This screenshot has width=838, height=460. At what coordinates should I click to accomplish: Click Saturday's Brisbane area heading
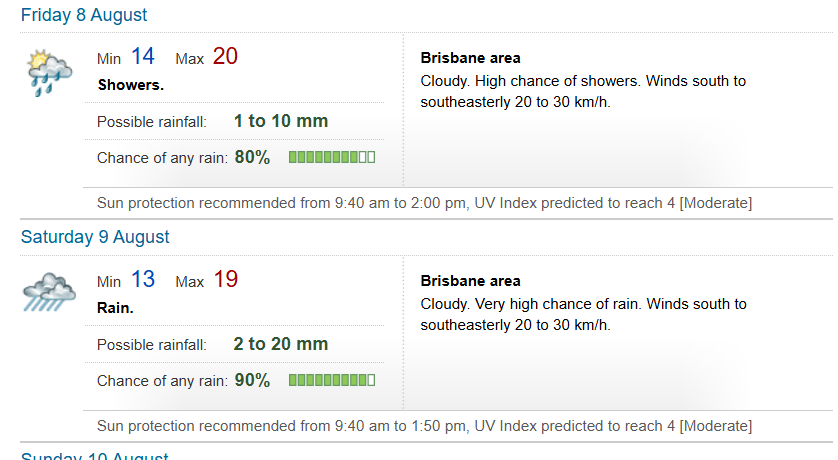pyautogui.click(x=470, y=280)
